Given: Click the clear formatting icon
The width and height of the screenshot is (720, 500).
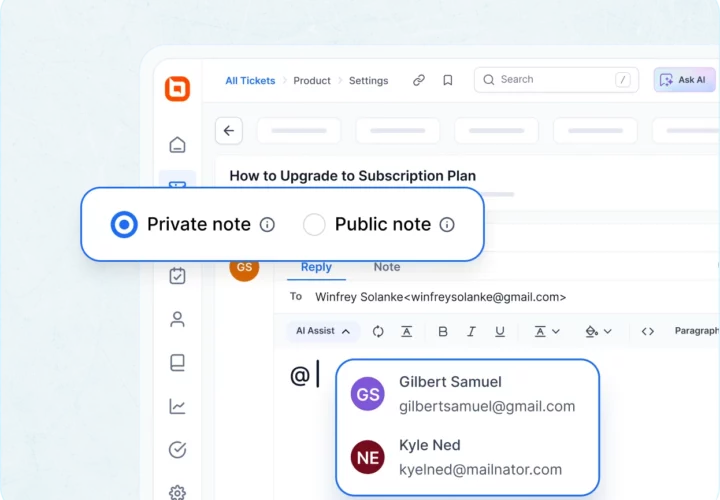Looking at the screenshot, I should pos(406,331).
